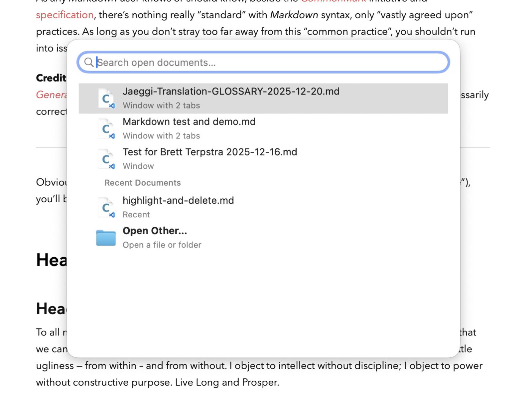
Task: Open Test for Brett Terpstra 2025-12-16.md
Action: [x=209, y=152]
